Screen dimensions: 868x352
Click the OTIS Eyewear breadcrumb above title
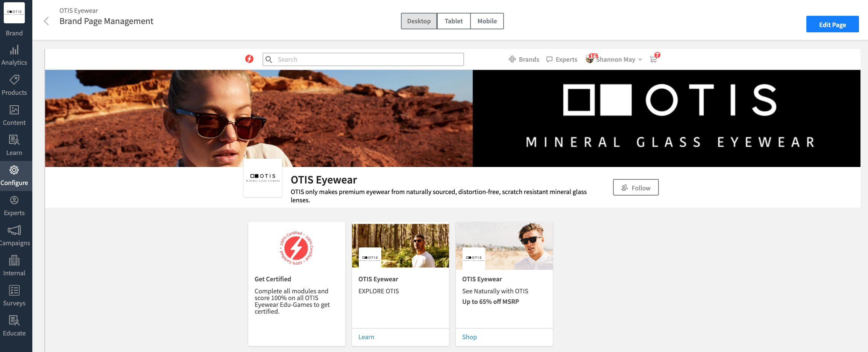79,11
